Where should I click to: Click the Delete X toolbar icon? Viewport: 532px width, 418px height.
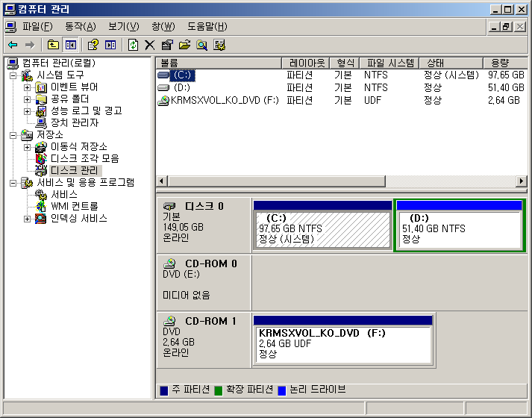pos(150,45)
